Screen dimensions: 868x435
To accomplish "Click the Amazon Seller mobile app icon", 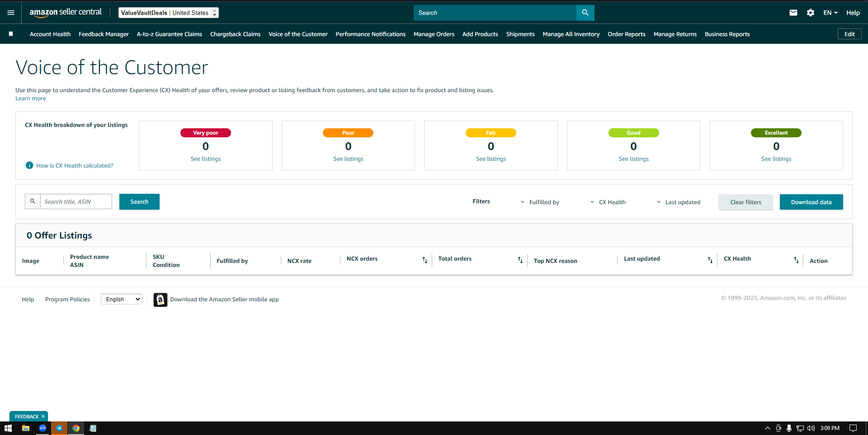I will click(160, 299).
